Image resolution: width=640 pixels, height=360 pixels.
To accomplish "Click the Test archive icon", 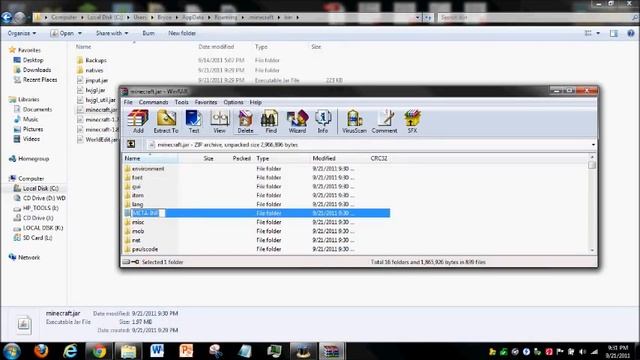I will (x=193, y=121).
